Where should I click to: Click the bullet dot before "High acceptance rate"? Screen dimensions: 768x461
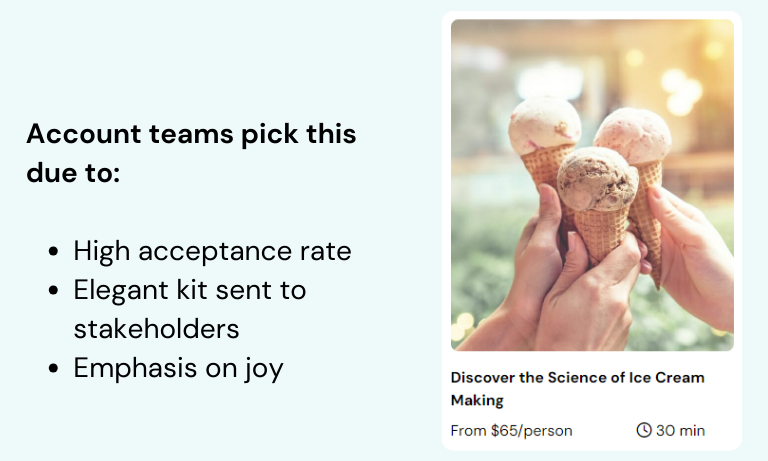point(53,252)
